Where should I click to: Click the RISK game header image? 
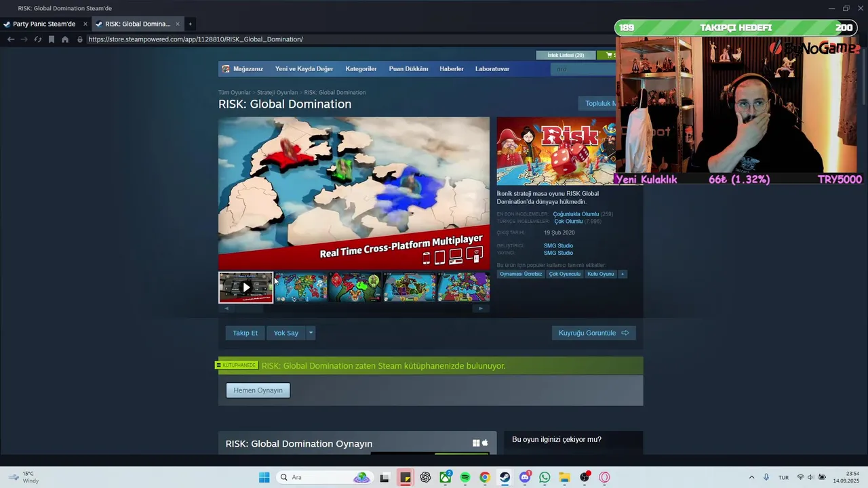pyautogui.click(x=556, y=151)
